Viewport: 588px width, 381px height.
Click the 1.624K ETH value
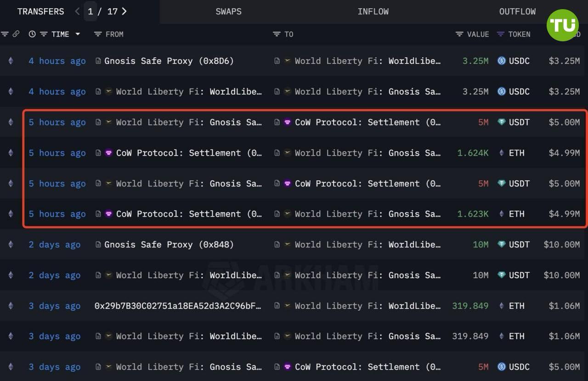473,153
